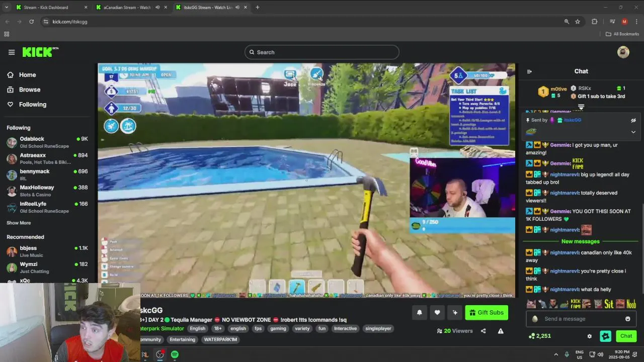
Task: Click the All Bookmarks folder
Action: point(622,34)
